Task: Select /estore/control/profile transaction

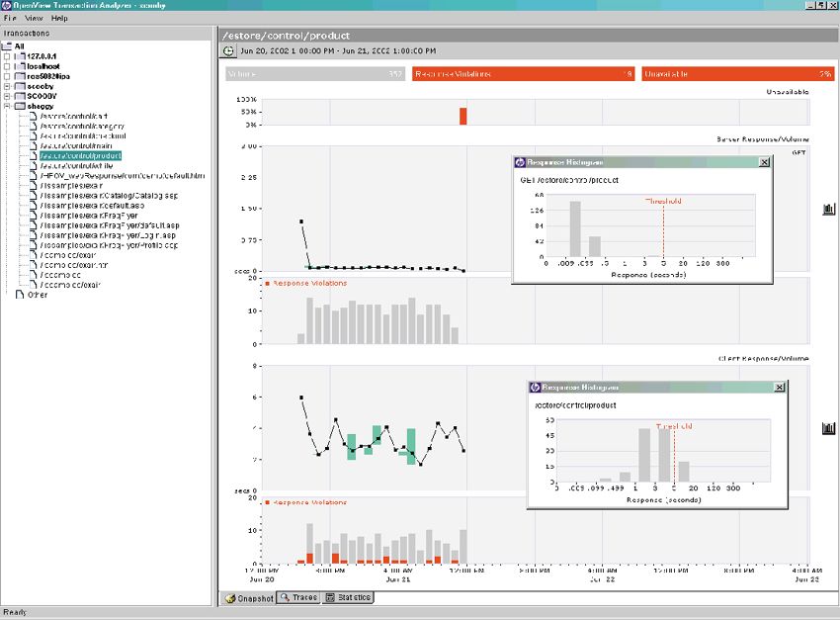Action: click(x=76, y=166)
